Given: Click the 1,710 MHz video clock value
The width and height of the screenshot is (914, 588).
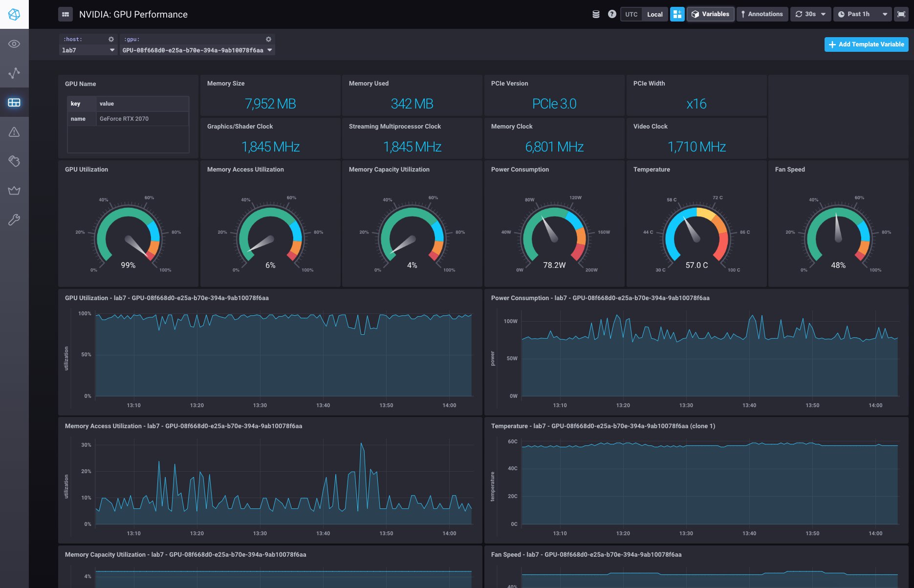Looking at the screenshot, I should (x=696, y=147).
